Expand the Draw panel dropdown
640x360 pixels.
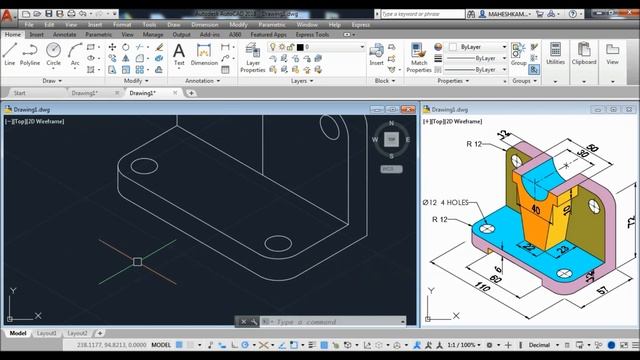(52, 81)
